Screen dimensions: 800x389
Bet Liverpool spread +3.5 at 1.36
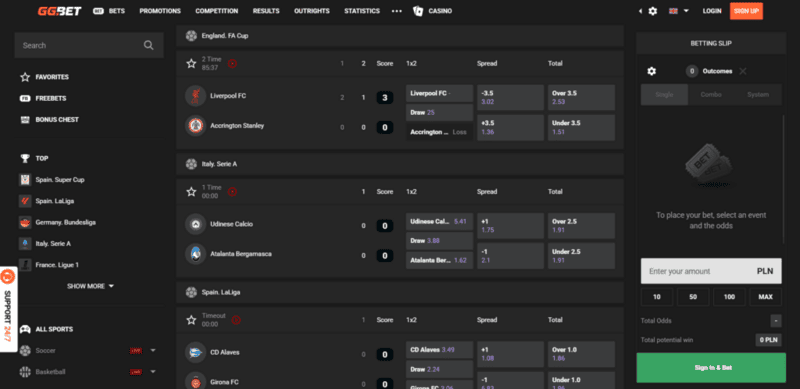[x=510, y=128]
